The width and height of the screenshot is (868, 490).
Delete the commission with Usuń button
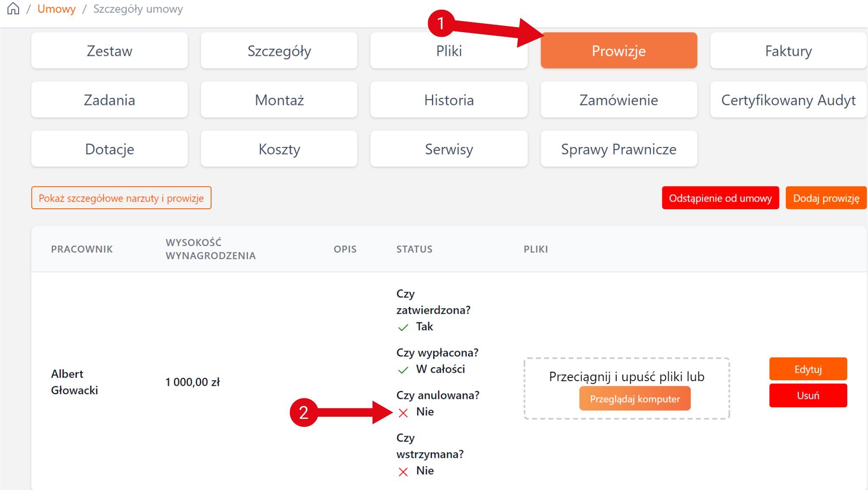click(x=808, y=396)
